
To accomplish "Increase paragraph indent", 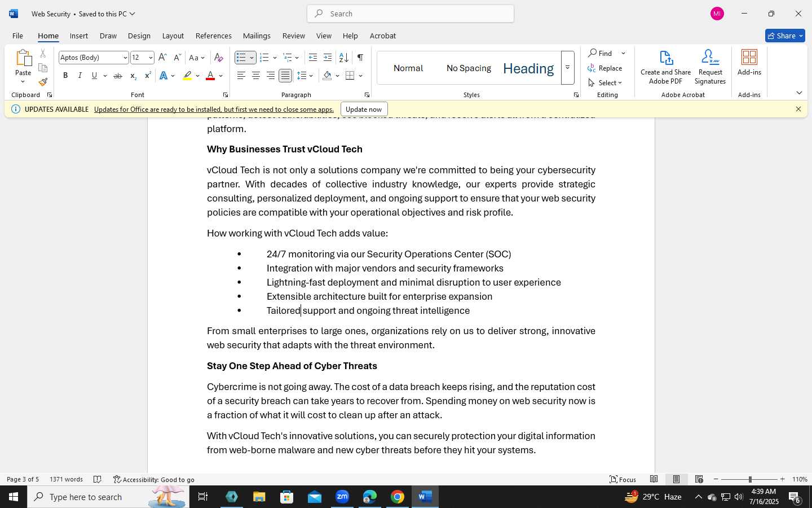I will [x=328, y=58].
